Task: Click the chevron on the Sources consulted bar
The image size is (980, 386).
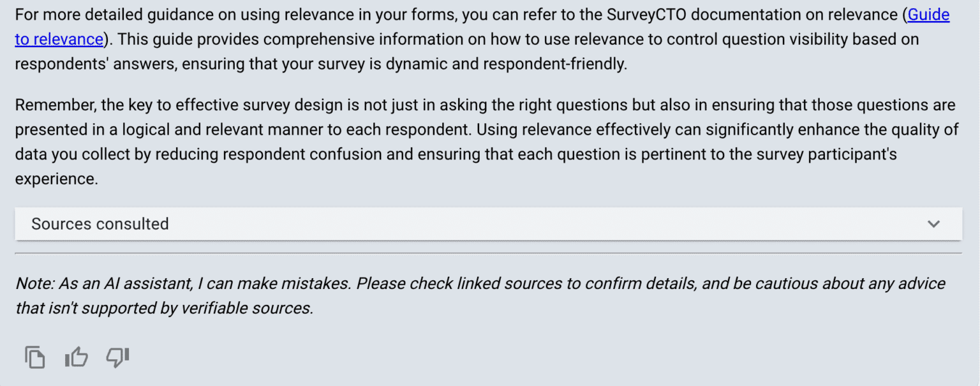Action: click(x=933, y=224)
